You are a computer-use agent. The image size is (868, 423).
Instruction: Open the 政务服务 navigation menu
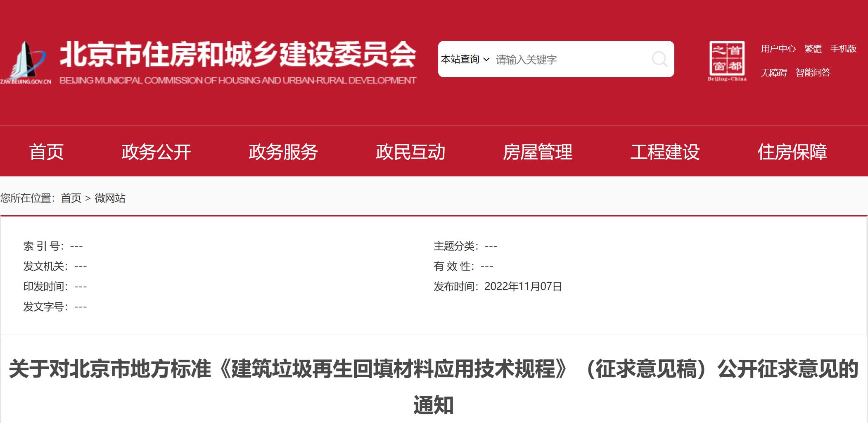tap(283, 152)
